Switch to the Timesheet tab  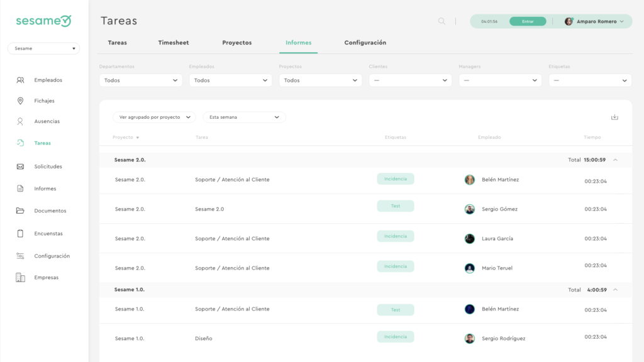174,43
